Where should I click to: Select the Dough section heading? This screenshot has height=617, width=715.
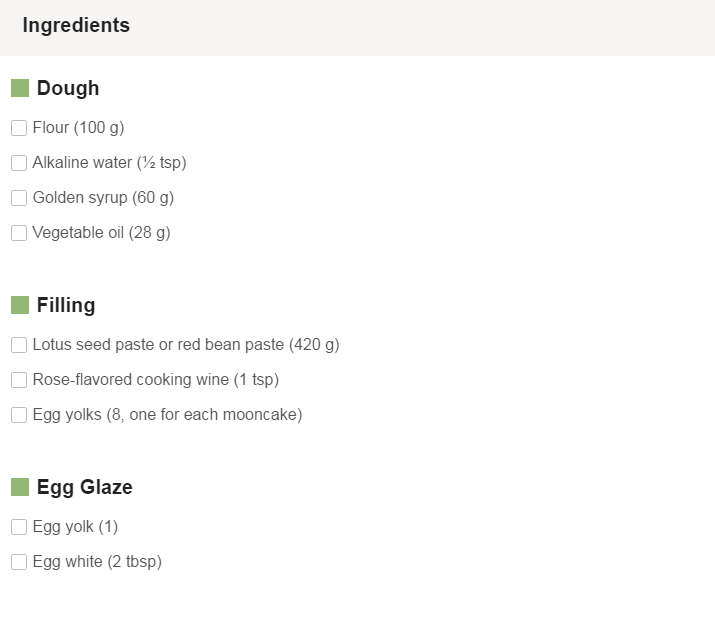(68, 88)
